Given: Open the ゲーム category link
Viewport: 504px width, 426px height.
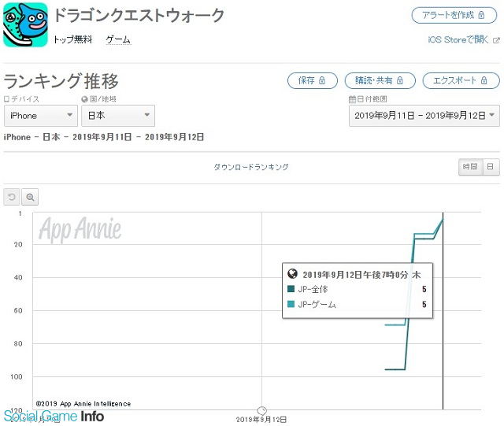Looking at the screenshot, I should (118, 39).
